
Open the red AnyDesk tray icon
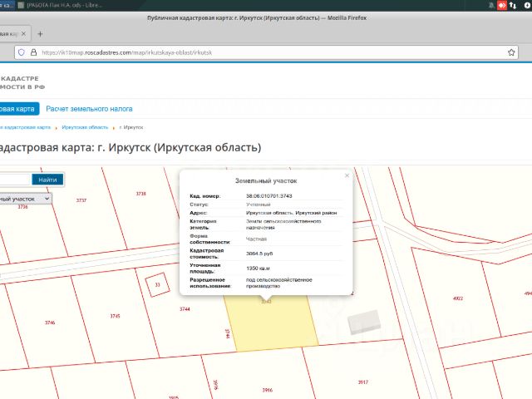(501, 4)
